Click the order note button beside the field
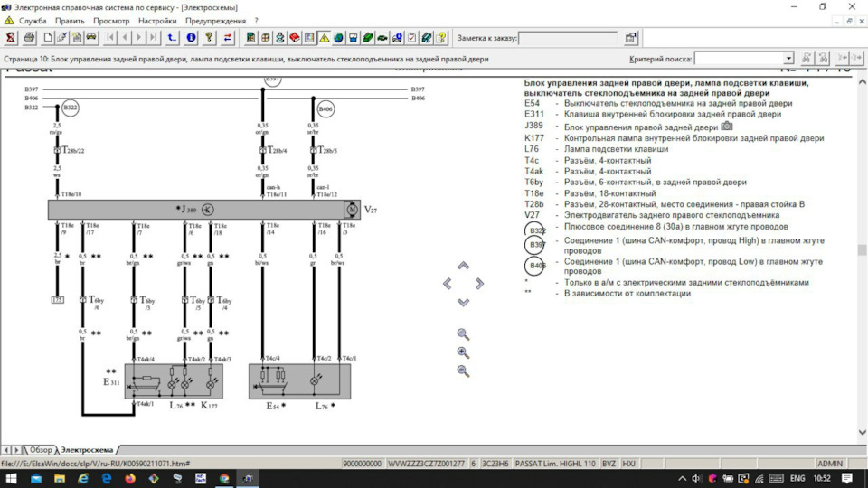 pos(630,38)
